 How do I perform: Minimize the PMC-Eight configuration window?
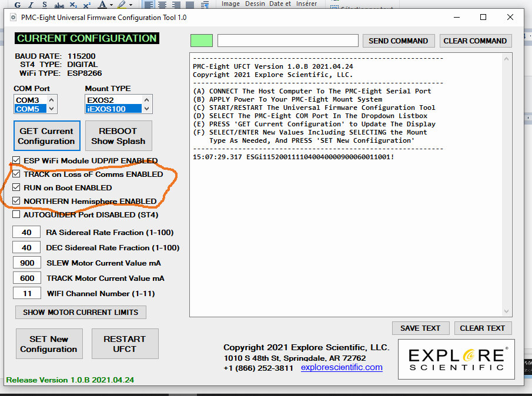coord(457,17)
